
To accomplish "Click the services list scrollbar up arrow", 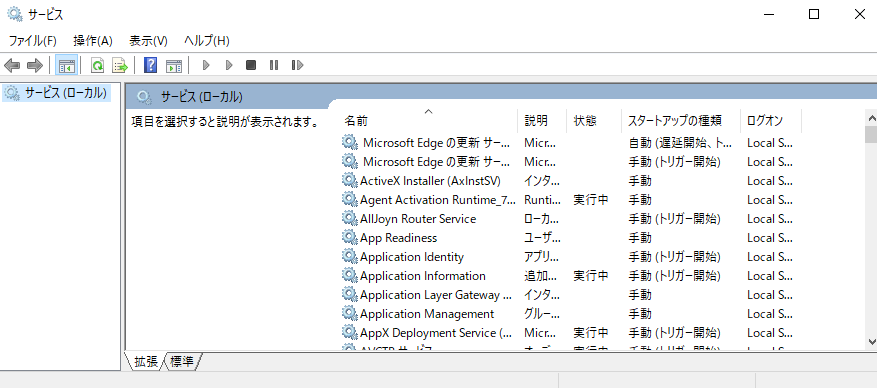I will coord(871,118).
